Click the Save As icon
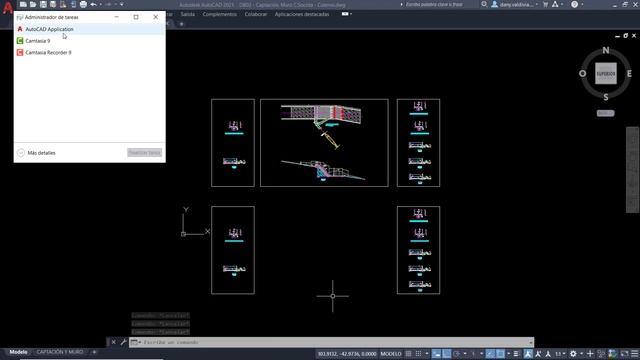The width and height of the screenshot is (640, 360). click(x=53, y=4)
